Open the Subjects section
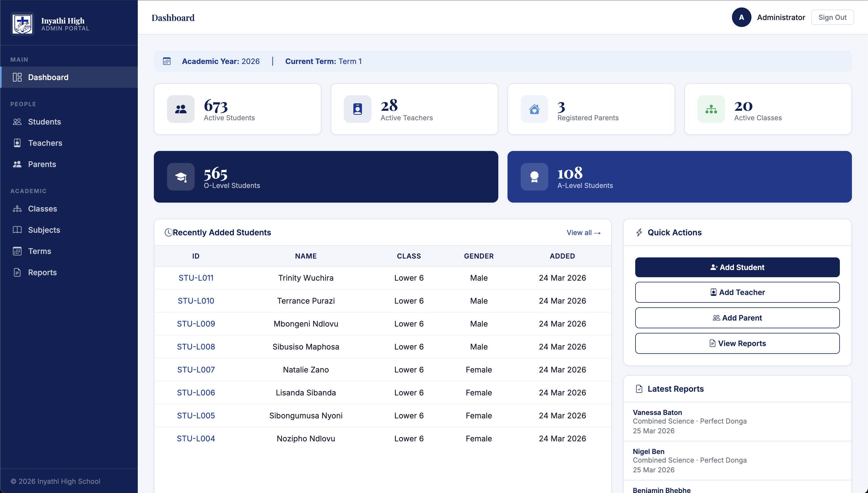The image size is (868, 493). (x=44, y=230)
